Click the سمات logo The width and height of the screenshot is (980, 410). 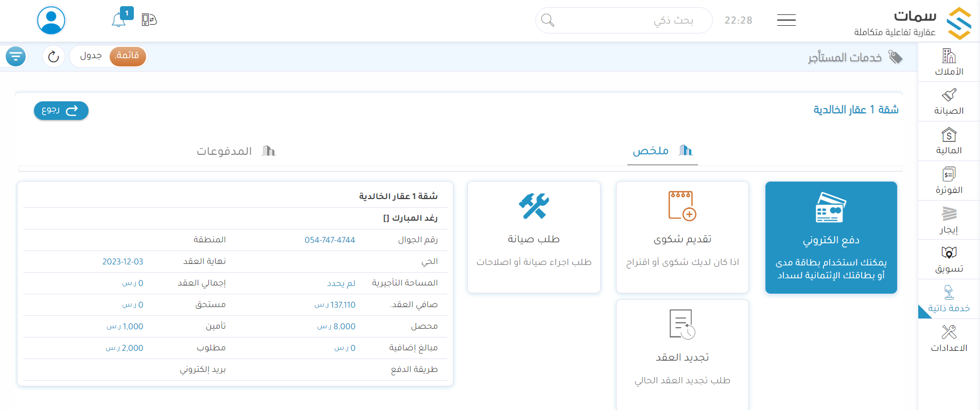click(913, 23)
